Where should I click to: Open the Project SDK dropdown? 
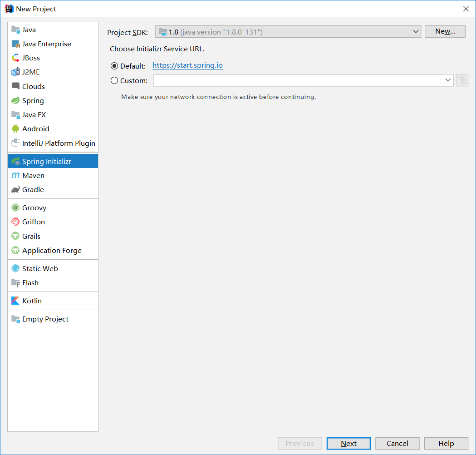coord(288,32)
